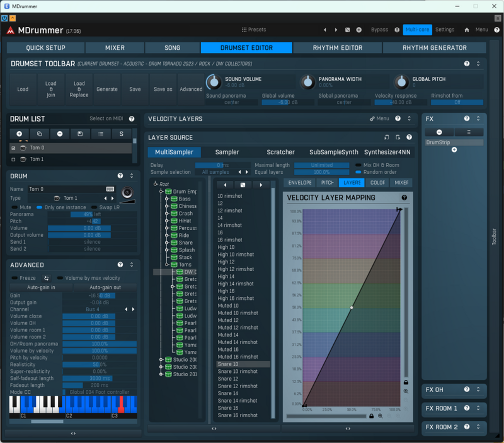This screenshot has width=504, height=443.
Task: Add an FX with the plus icon
Action: click(454, 150)
